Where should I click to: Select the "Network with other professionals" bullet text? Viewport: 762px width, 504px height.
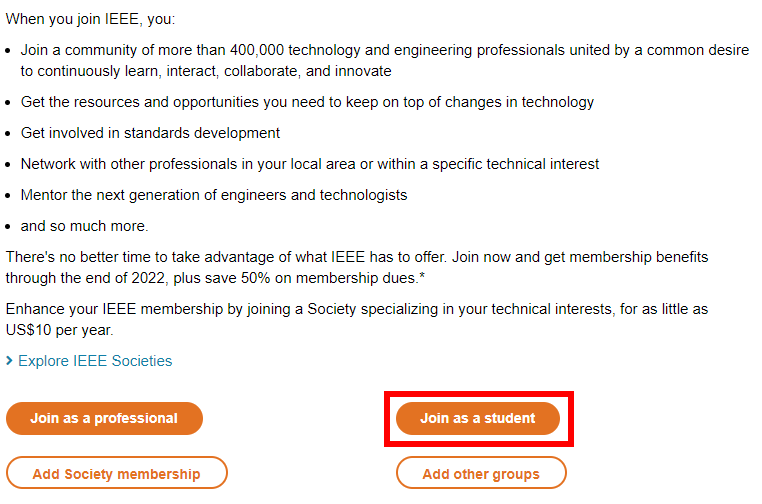click(x=310, y=164)
